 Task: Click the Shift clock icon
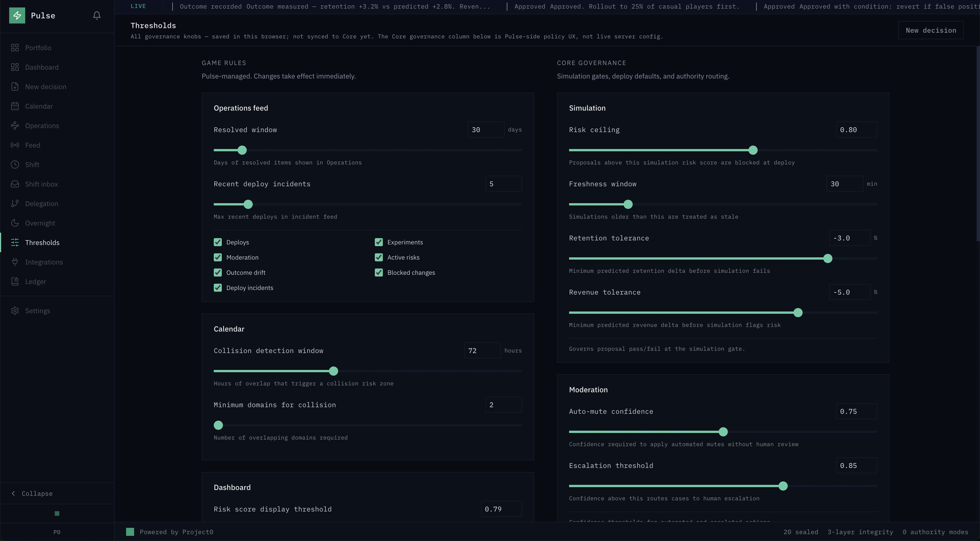coord(15,165)
